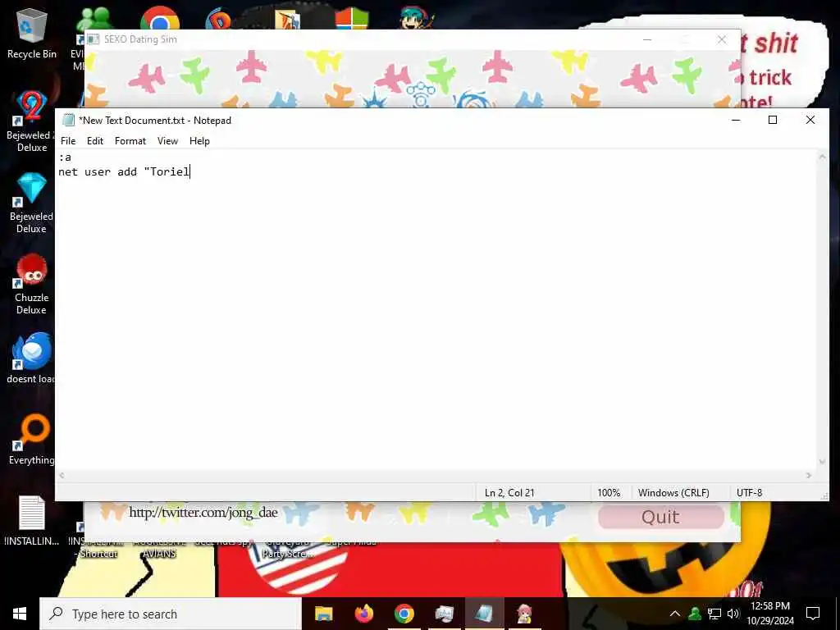840x630 pixels.
Task: Click 'Ln 2, Col 21' in status bar
Action: click(509, 493)
